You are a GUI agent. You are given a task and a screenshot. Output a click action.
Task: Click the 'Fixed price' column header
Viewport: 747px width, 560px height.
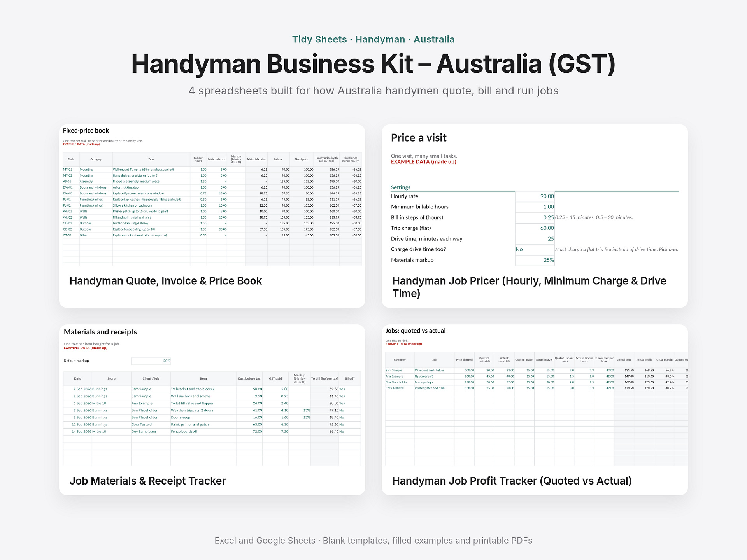[302, 159]
